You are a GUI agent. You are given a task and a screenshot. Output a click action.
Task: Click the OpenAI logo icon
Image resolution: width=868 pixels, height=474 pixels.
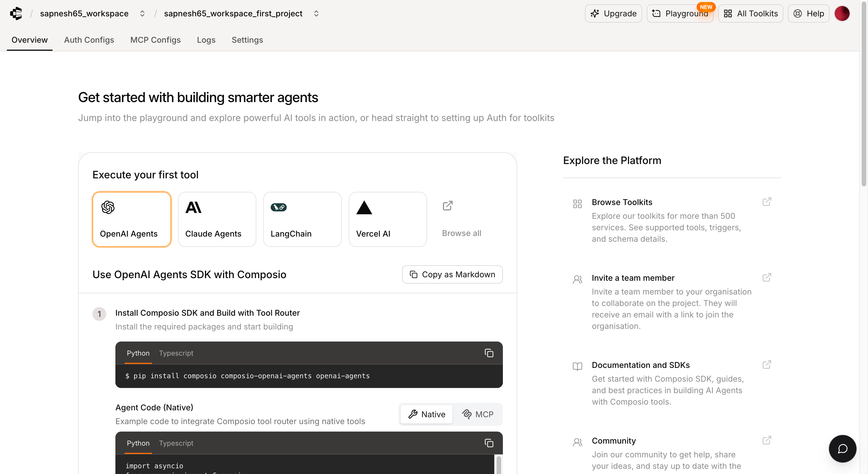108,207
